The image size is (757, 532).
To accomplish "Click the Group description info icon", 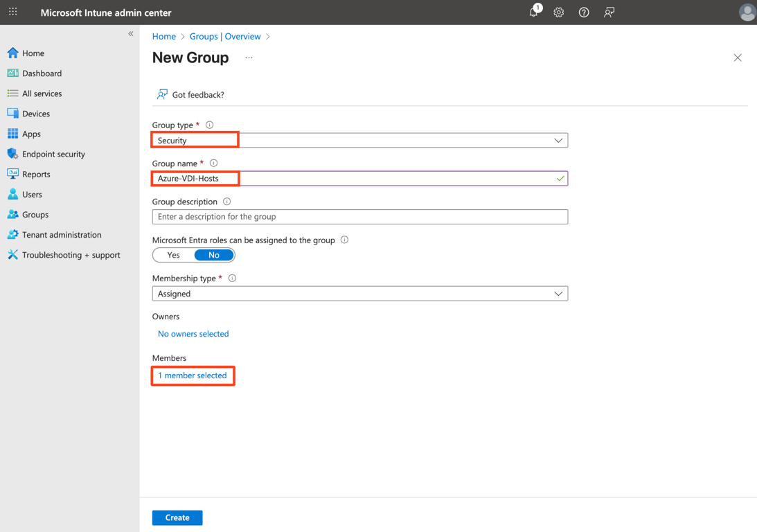I will click(226, 202).
